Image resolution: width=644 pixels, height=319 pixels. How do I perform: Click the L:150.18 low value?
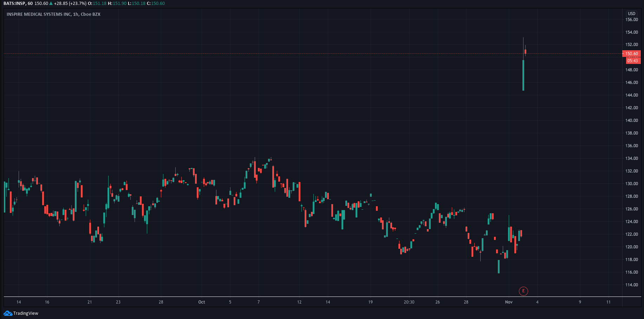click(137, 4)
